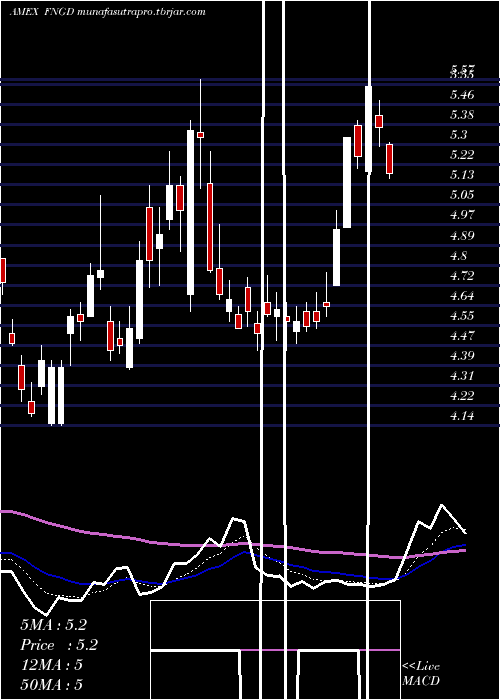Select the 4.55 price level label
Screen dimensions: 500x700
click(462, 316)
